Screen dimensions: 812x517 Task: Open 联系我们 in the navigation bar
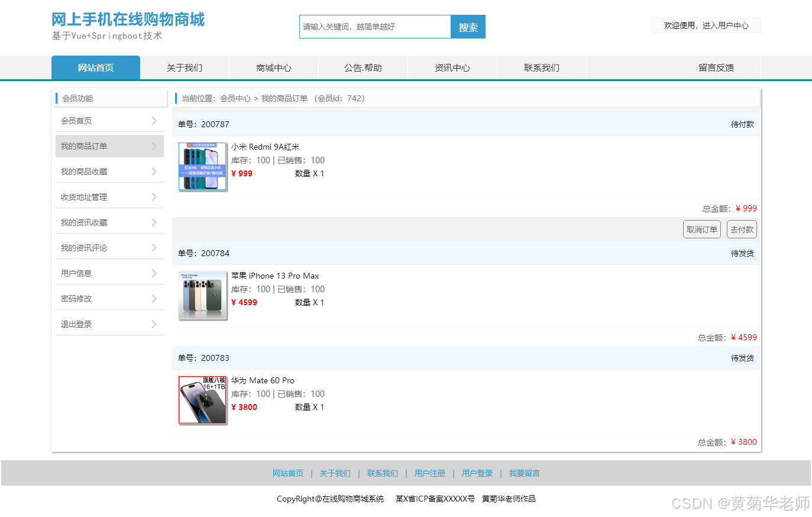click(542, 67)
